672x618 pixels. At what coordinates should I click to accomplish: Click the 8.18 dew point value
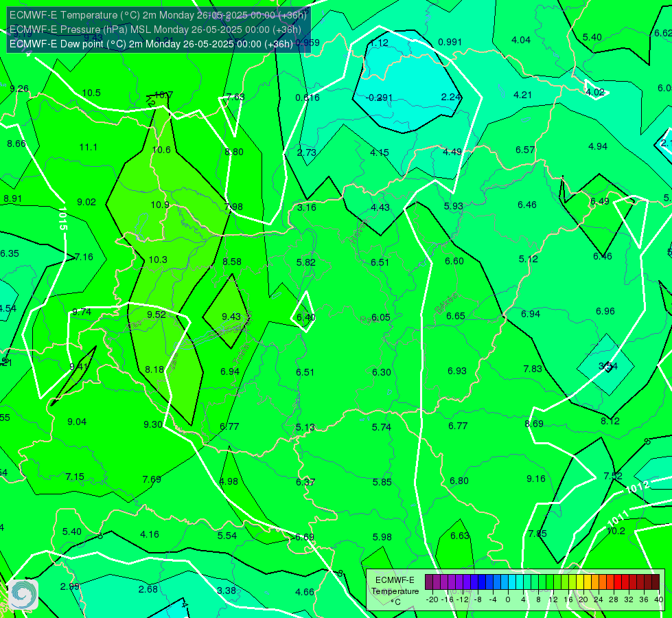tap(154, 369)
